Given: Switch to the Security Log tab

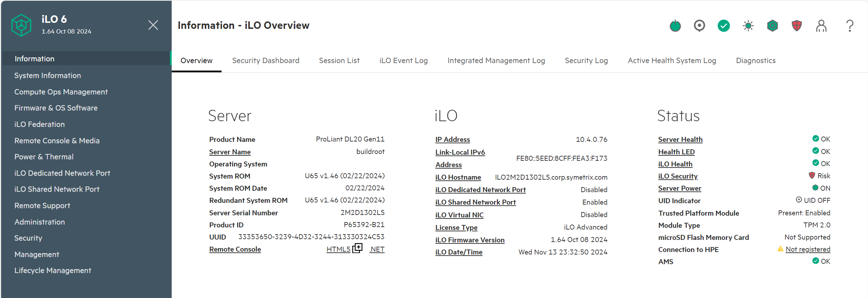Looking at the screenshot, I should pos(586,61).
